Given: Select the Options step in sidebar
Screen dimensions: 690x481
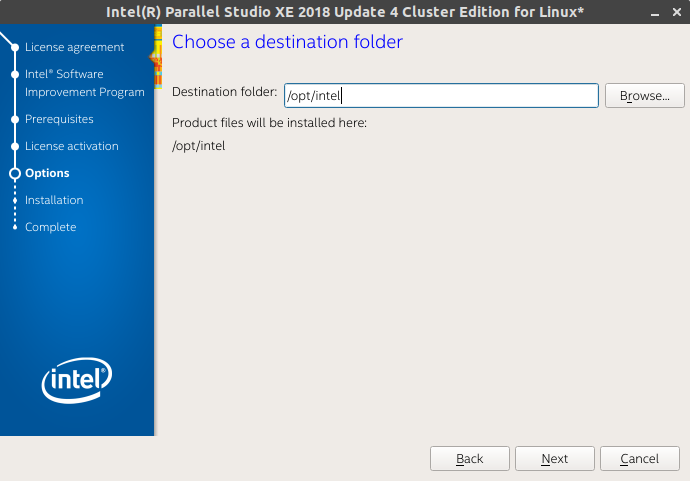Looking at the screenshot, I should coord(47,173).
